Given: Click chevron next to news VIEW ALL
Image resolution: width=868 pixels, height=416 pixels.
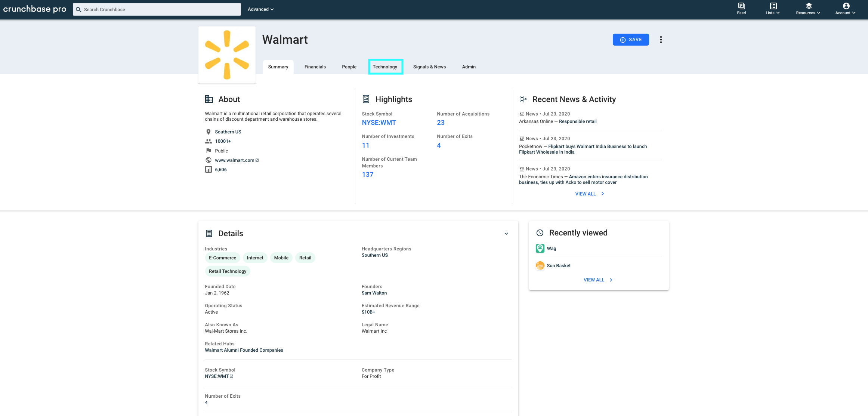Looking at the screenshot, I should (603, 194).
